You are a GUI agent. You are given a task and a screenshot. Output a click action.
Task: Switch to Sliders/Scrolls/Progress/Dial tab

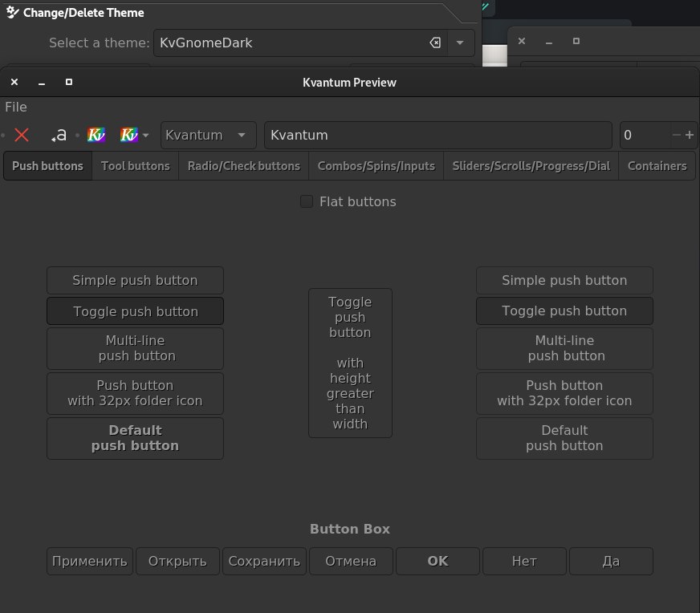[531, 166]
